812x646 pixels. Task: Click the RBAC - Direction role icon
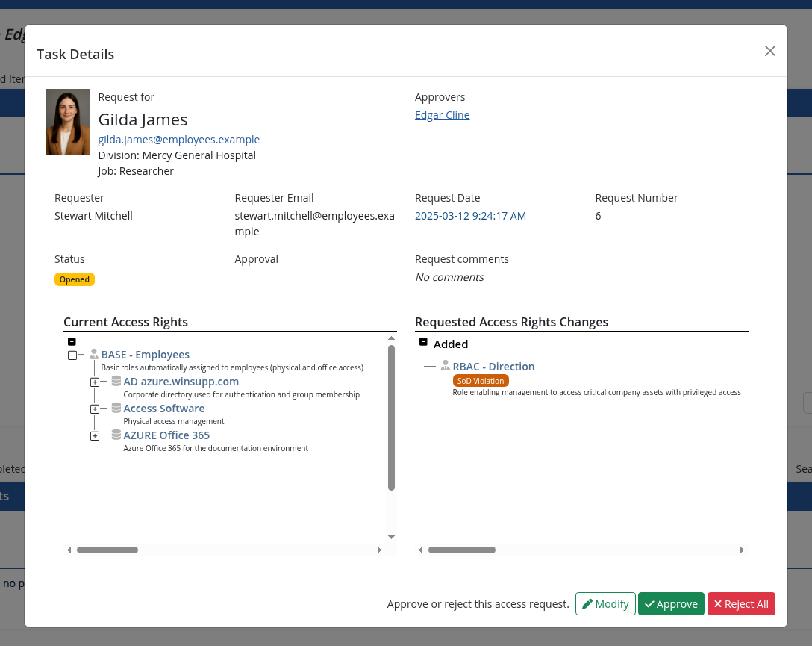[x=446, y=366]
